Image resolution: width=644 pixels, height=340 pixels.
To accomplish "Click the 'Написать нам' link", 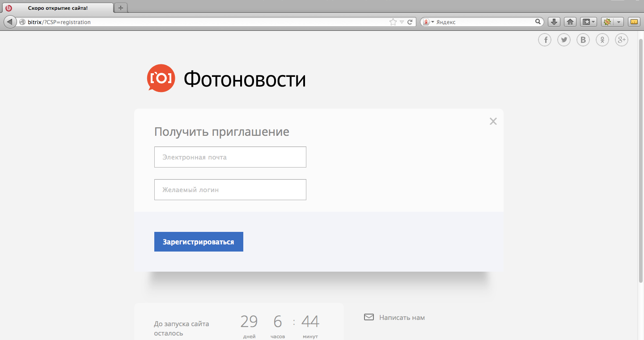I will point(402,318).
